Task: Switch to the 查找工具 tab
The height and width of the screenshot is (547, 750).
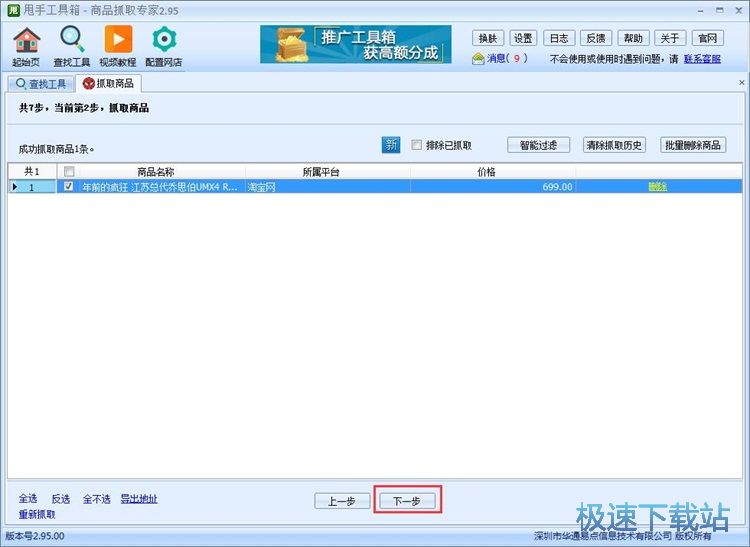Action: coord(41,84)
